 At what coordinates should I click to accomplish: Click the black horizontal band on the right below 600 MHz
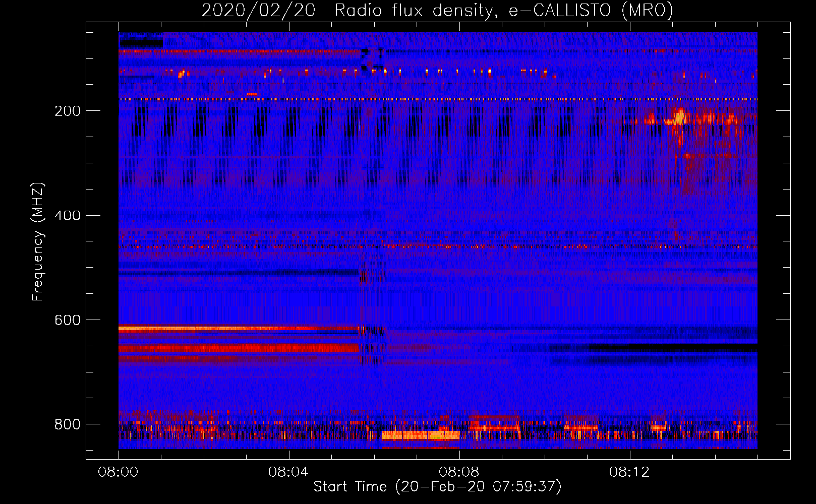pyautogui.click(x=671, y=348)
